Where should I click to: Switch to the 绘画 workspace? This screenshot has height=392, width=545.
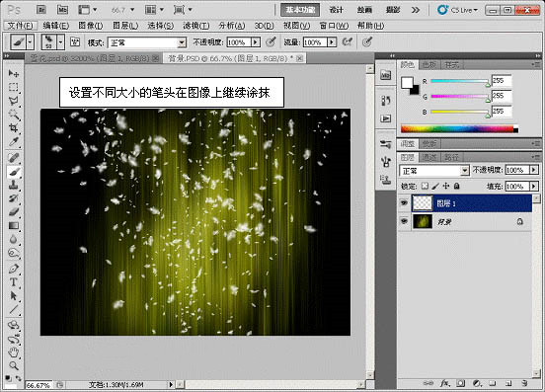point(364,10)
